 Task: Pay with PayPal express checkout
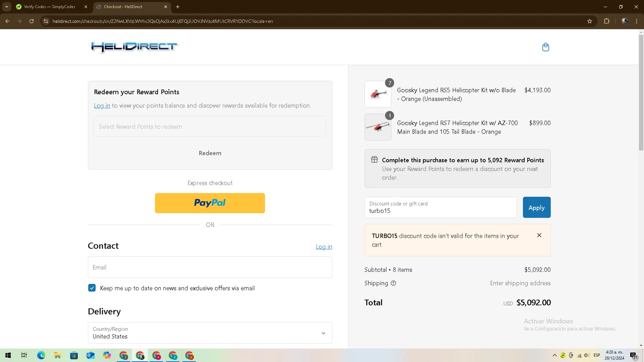[x=210, y=203]
